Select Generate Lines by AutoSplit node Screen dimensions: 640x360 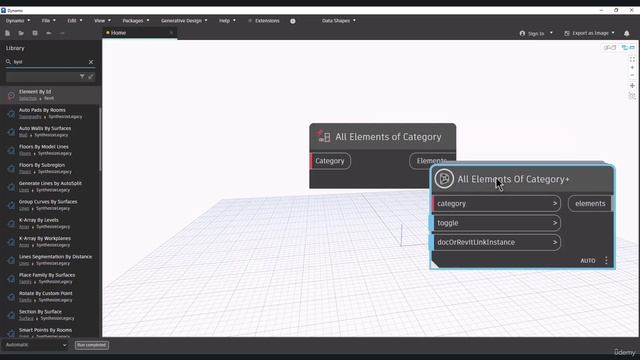(x=50, y=187)
